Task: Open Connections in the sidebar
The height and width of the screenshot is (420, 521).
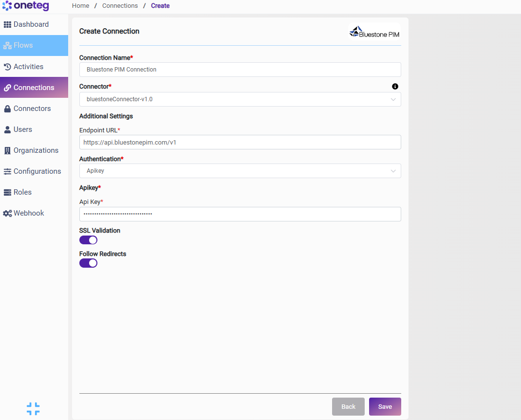Action: coord(34,88)
